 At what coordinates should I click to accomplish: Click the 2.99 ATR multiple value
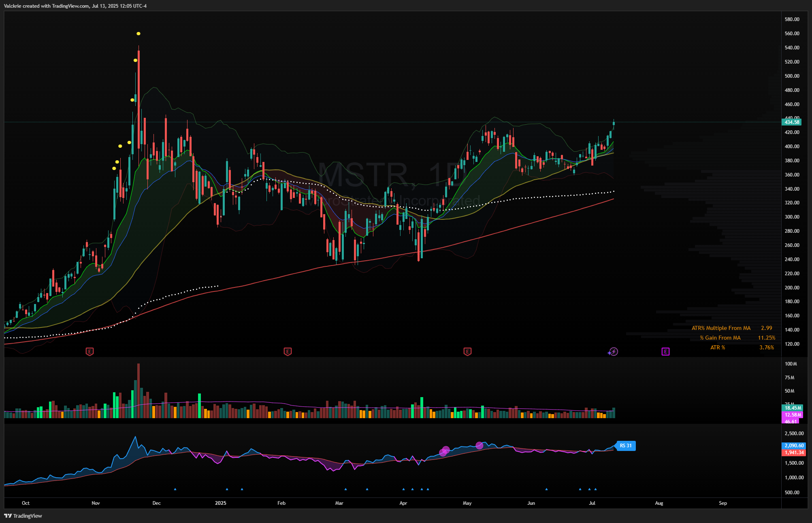click(766, 328)
